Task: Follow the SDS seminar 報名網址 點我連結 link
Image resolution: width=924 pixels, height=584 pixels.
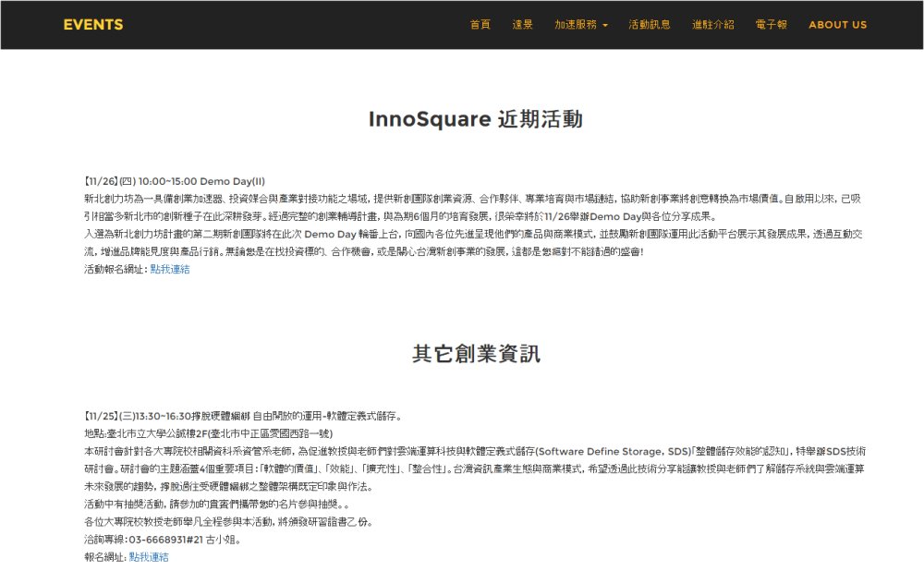Action: [x=149, y=557]
